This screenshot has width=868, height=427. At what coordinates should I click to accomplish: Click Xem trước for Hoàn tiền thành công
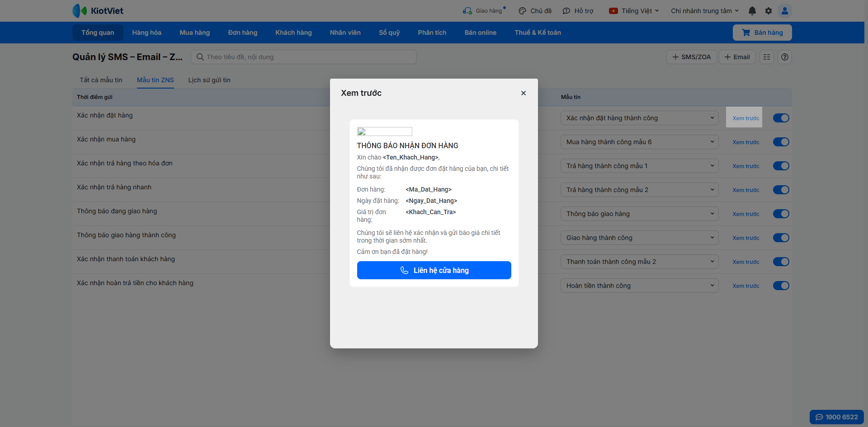[746, 286]
